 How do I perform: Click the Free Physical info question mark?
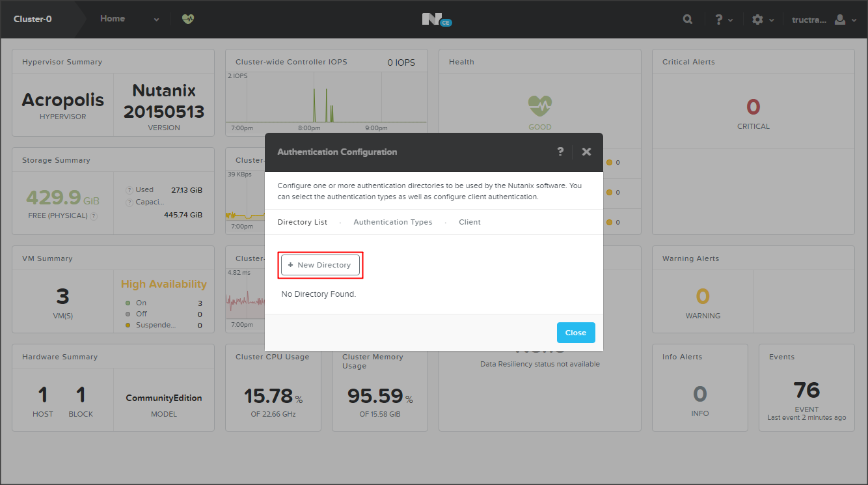pos(94,216)
